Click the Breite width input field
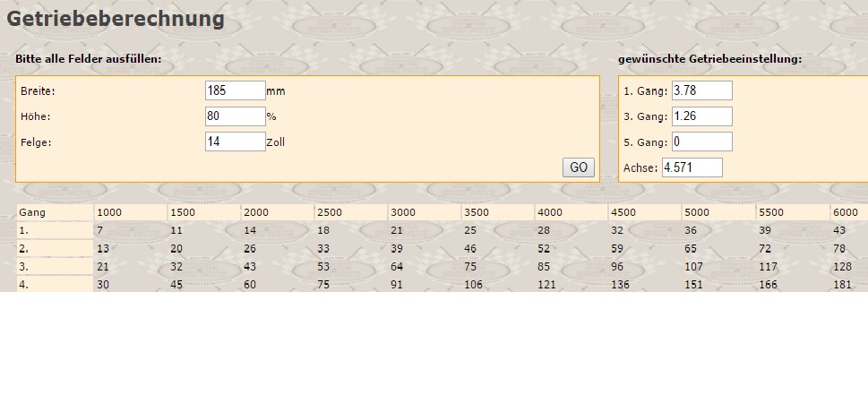This screenshot has height=412, width=868. coord(235,90)
